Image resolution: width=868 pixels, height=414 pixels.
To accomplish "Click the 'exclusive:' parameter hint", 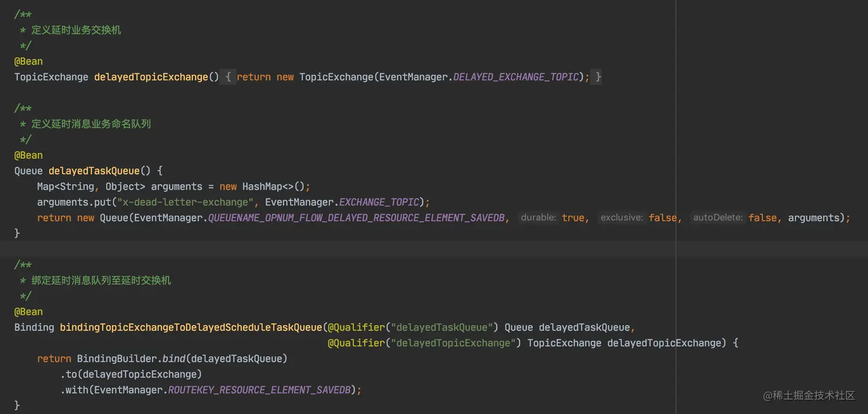I will click(x=622, y=218).
